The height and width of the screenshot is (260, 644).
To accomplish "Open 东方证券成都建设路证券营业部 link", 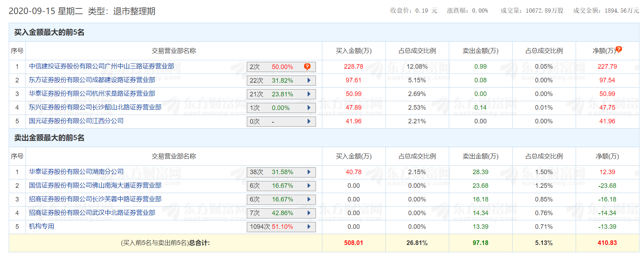I will pyautogui.click(x=92, y=80).
